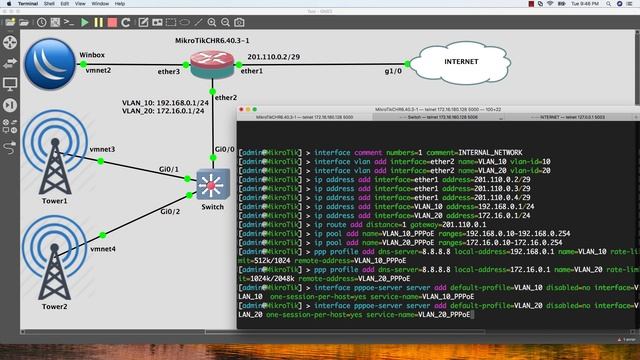The width and height of the screenshot is (640, 360).
Task: Reload all nodes icon
Action: pyautogui.click(x=126, y=22)
